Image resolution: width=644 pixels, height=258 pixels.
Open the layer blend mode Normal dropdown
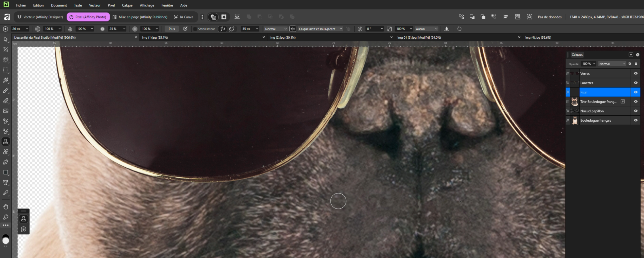(x=612, y=64)
